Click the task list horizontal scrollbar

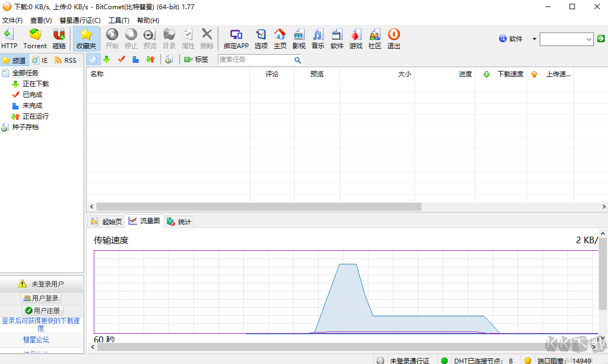[255, 207]
